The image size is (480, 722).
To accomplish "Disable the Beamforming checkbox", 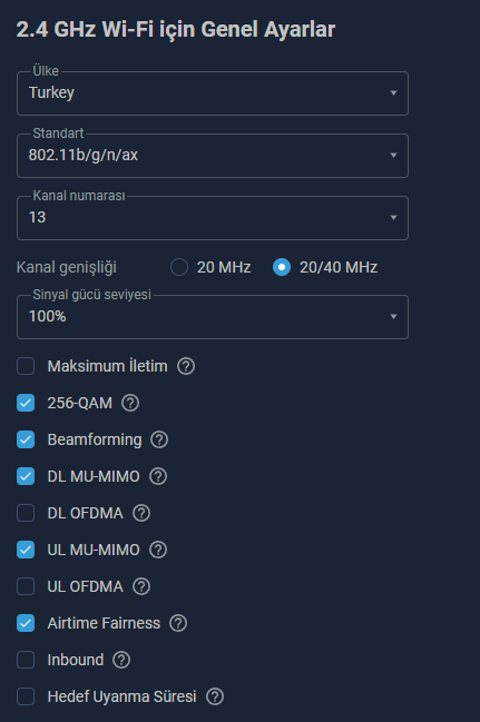I will coord(26,440).
